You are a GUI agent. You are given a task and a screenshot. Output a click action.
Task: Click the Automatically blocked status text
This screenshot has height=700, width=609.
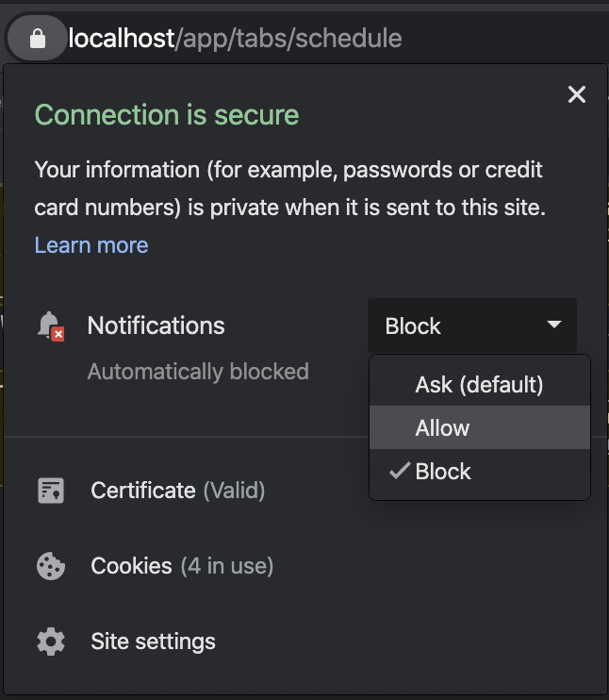tap(198, 372)
